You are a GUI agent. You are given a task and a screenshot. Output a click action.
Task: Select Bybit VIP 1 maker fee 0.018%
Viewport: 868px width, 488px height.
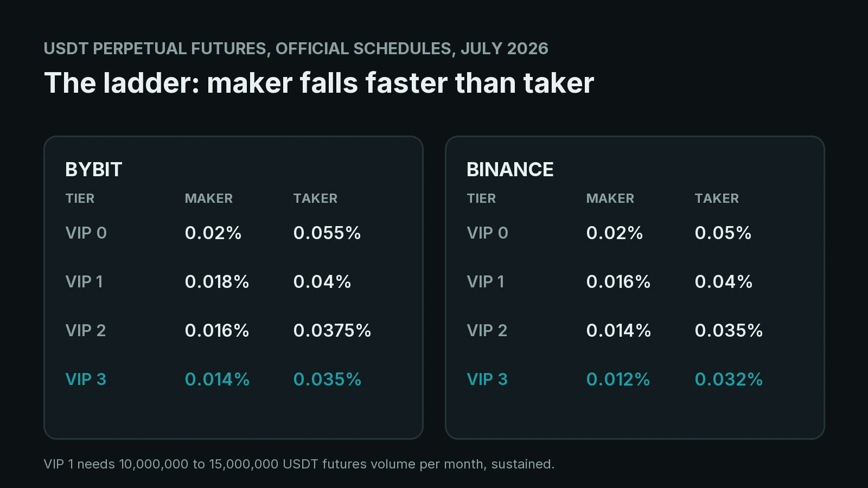217,282
